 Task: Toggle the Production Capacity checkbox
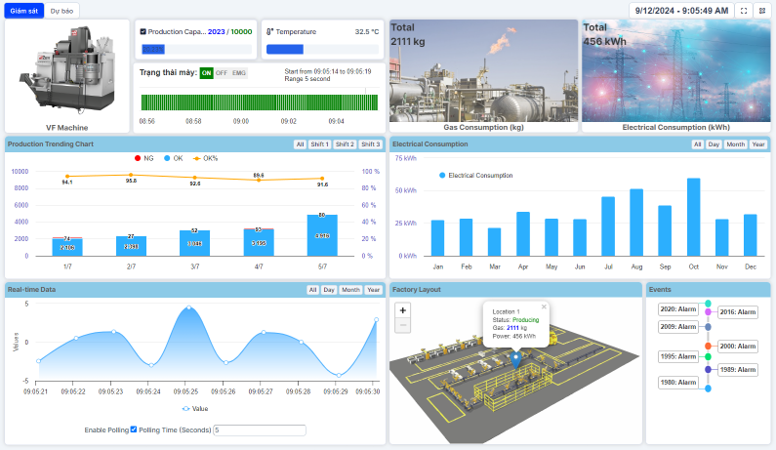143,32
